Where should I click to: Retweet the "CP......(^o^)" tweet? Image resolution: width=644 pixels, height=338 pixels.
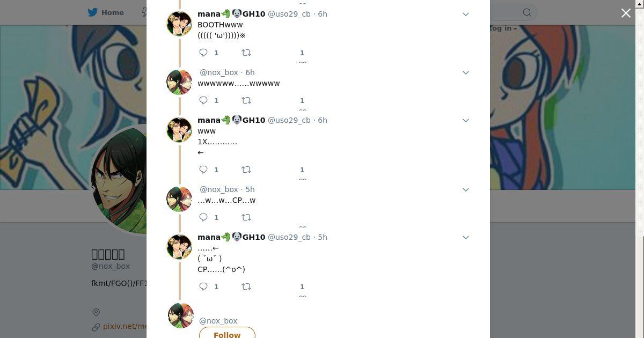coord(246,286)
